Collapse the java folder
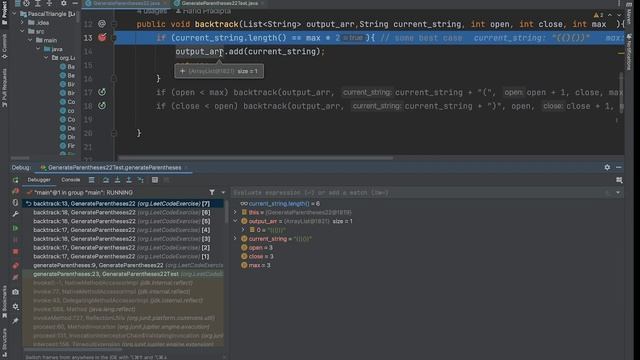 pos(38,49)
